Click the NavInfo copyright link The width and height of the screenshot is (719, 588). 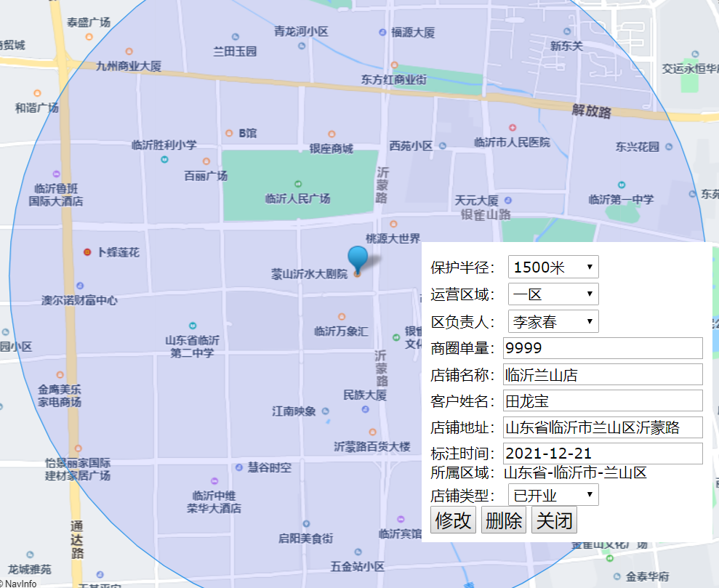tap(19, 584)
